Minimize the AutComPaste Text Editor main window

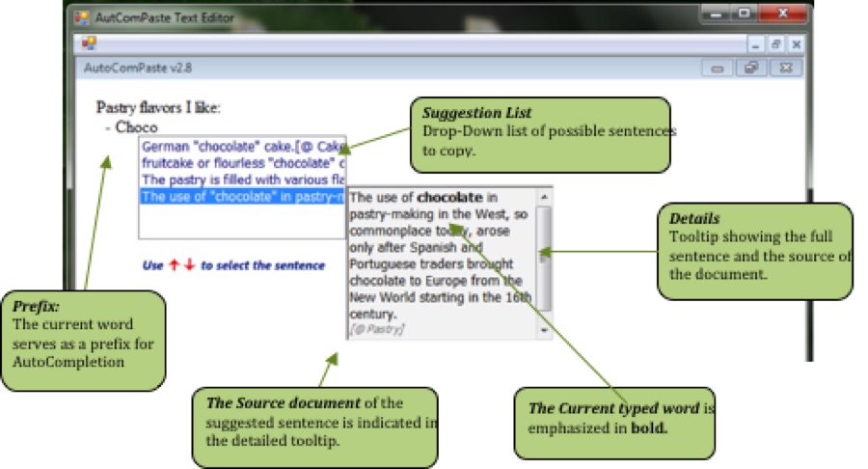tap(716, 14)
